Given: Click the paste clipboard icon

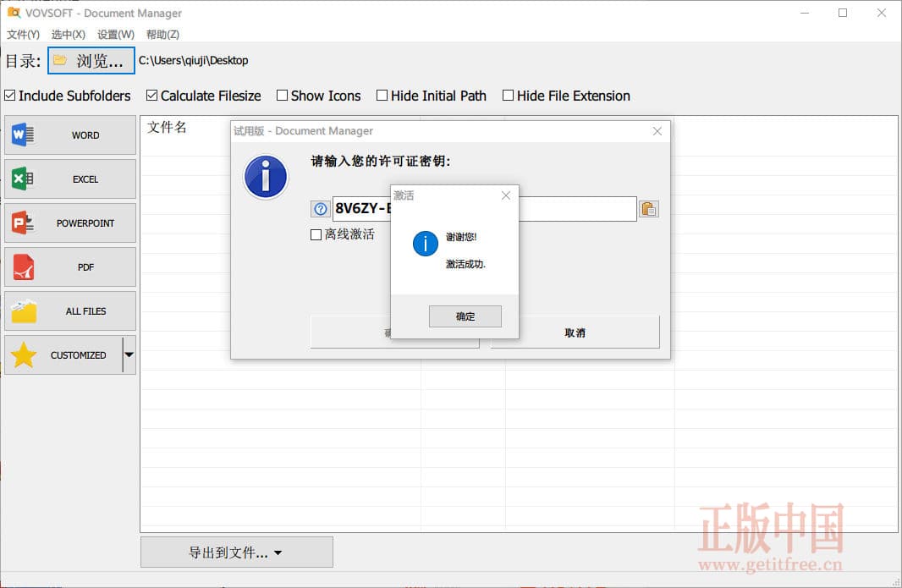Looking at the screenshot, I should [x=649, y=209].
